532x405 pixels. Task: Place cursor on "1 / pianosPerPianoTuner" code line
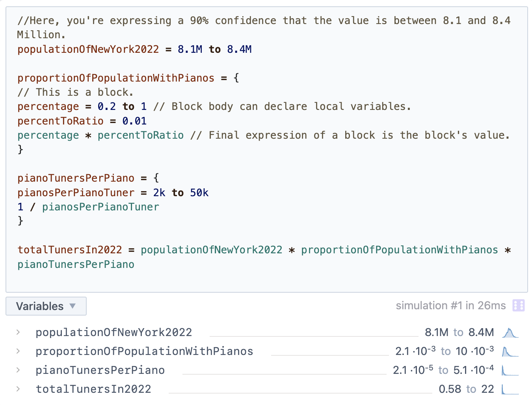point(88,207)
